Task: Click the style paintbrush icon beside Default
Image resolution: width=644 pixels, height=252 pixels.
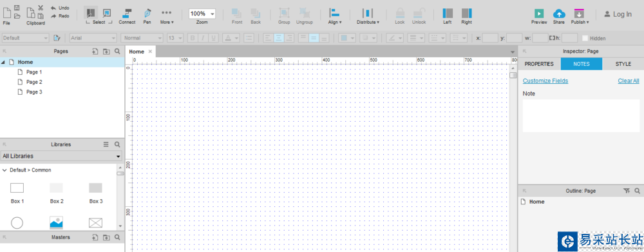Action: 57,38
